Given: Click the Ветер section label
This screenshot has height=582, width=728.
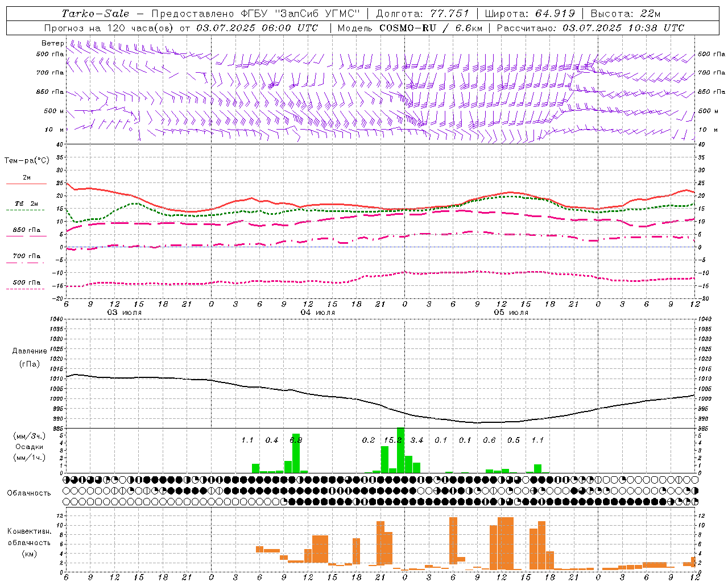Looking at the screenshot, I should [52, 43].
